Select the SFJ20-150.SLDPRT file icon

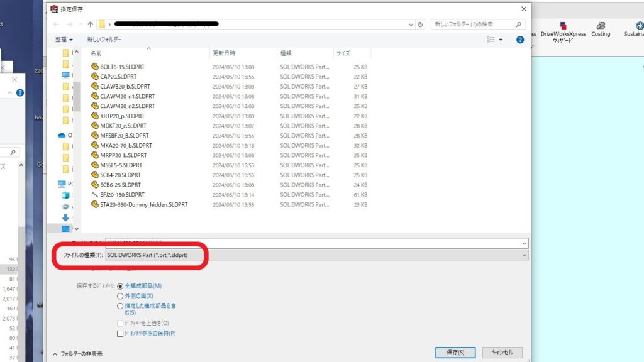click(x=95, y=195)
